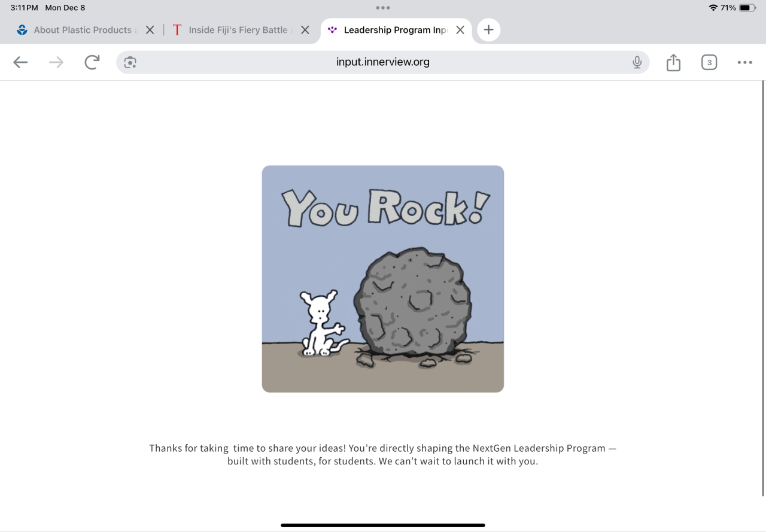This screenshot has height=532, width=766.
Task: Tap the Mon Dec 8 date
Action: 65,8
